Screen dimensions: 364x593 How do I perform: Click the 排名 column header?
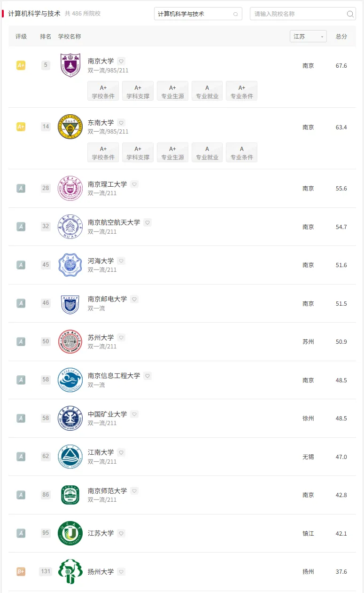[x=46, y=37]
